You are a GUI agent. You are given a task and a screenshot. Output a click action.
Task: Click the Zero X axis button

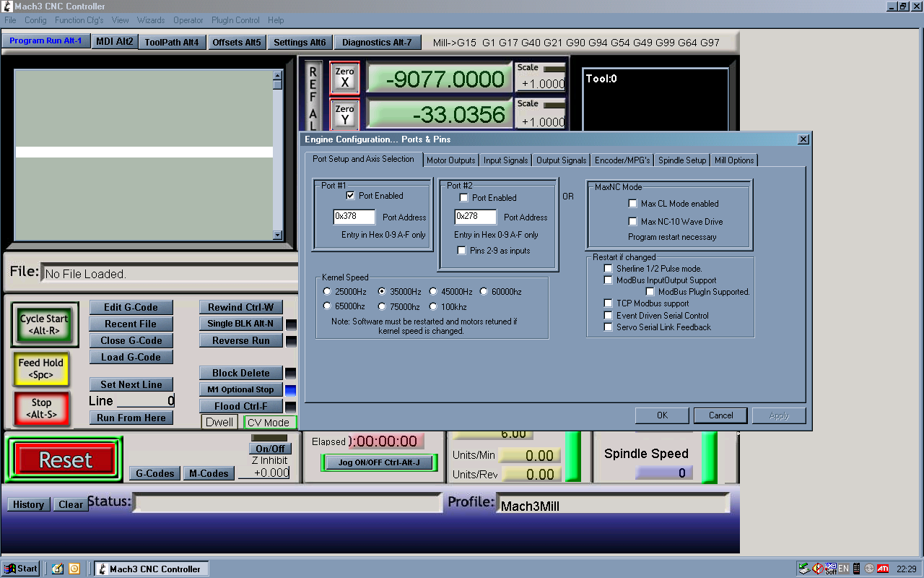pos(344,78)
